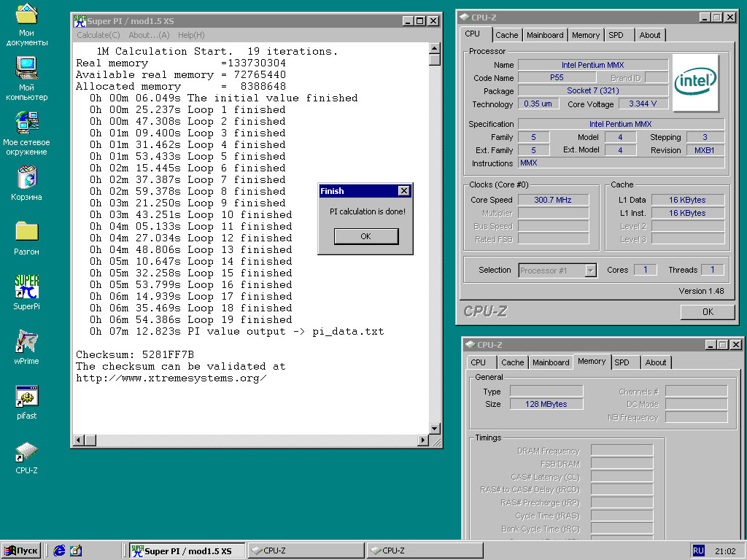Minimize the Super PI window
This screenshot has height=560, width=747.
click(x=409, y=21)
